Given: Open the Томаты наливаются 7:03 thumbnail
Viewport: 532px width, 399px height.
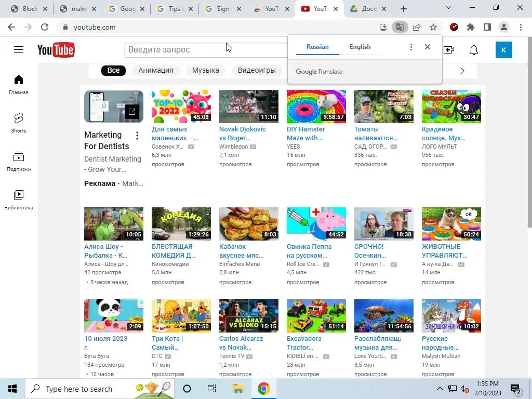Looking at the screenshot, I should 384,106.
